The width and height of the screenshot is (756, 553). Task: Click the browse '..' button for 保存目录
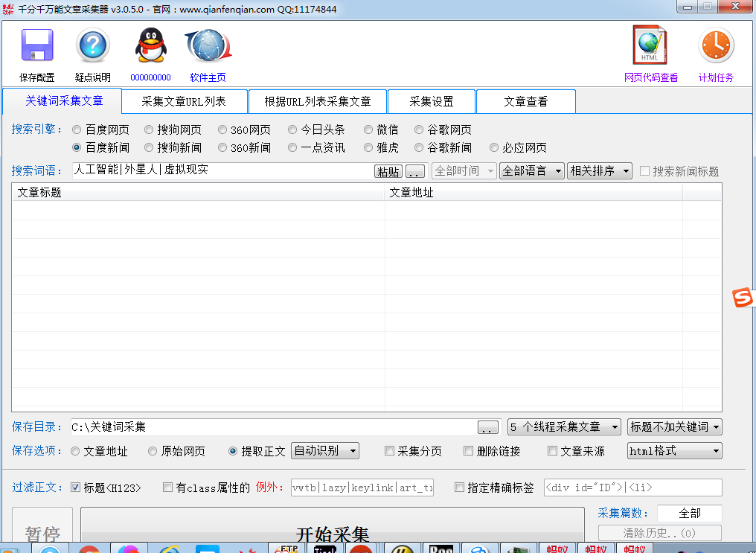tap(488, 427)
